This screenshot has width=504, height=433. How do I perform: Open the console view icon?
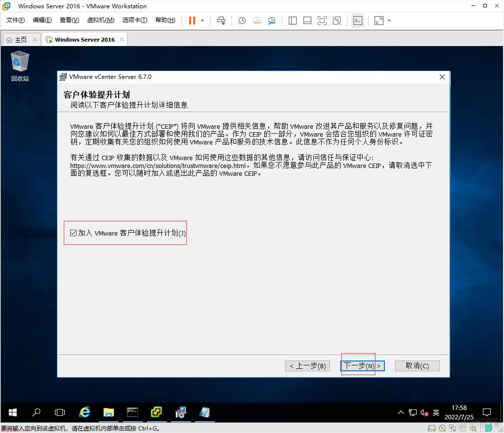pyautogui.click(x=358, y=21)
